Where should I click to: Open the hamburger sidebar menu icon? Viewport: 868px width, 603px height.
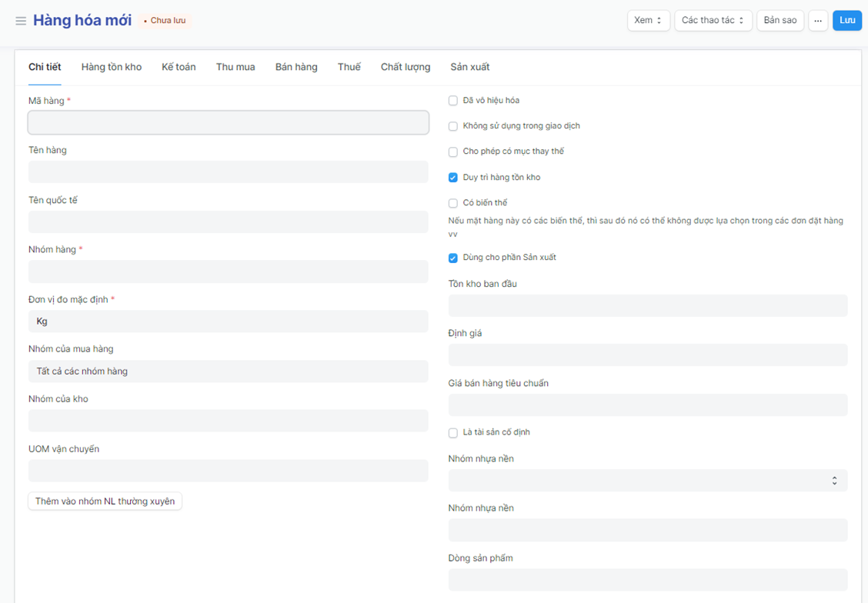tap(21, 21)
